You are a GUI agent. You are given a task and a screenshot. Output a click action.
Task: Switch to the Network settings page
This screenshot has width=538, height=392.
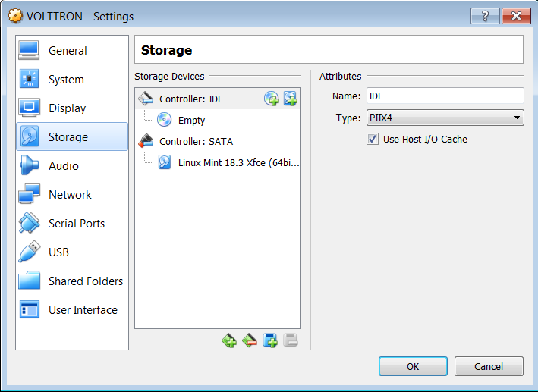72,194
